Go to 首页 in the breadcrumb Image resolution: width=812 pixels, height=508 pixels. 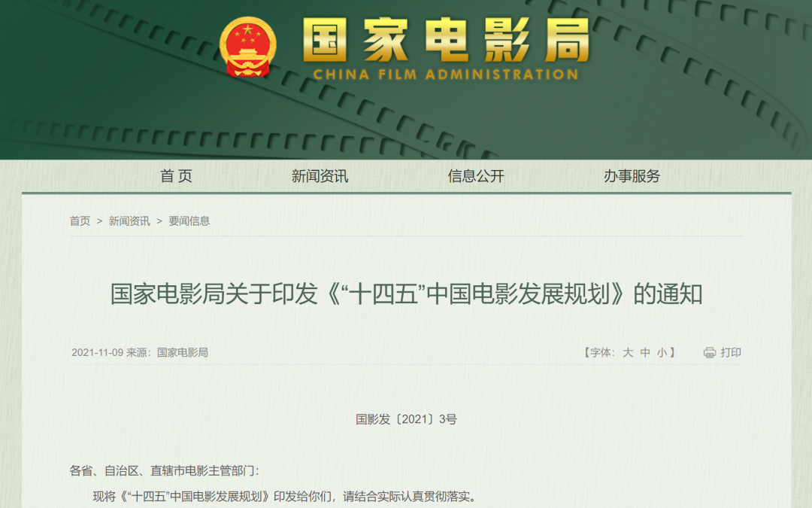point(80,221)
